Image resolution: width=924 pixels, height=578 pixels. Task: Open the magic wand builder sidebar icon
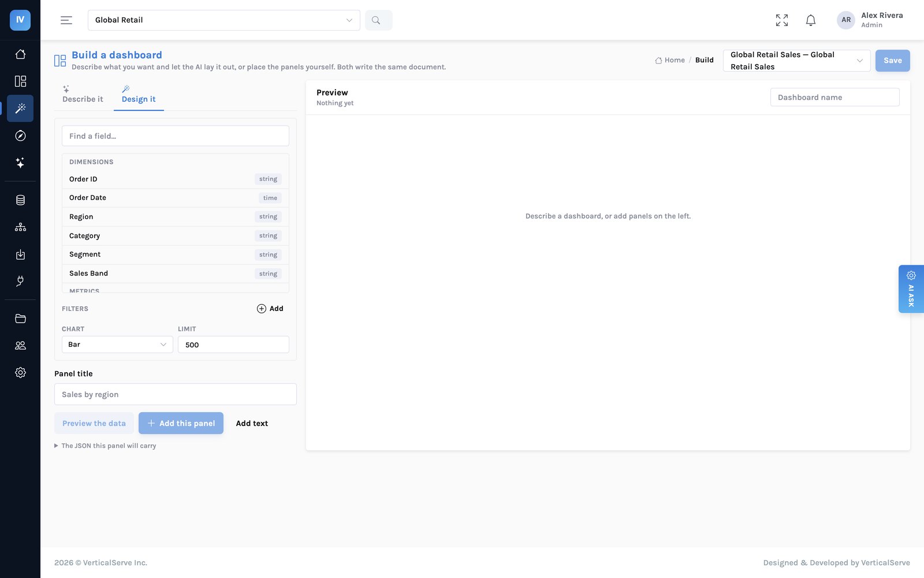20,108
